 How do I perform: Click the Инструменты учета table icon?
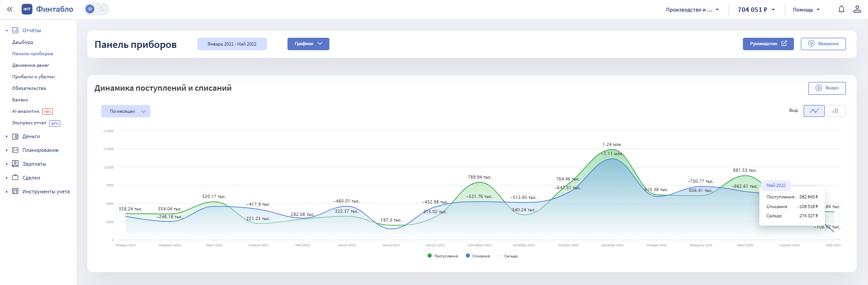pos(15,192)
